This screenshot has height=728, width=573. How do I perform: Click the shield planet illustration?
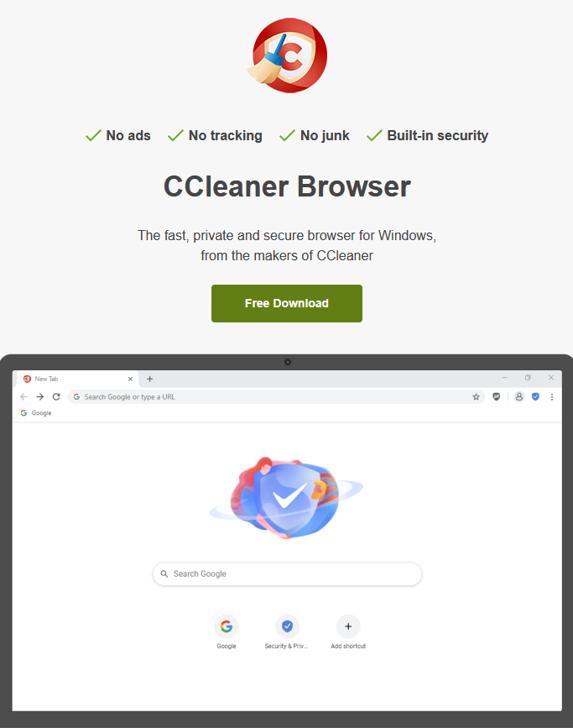tap(286, 497)
